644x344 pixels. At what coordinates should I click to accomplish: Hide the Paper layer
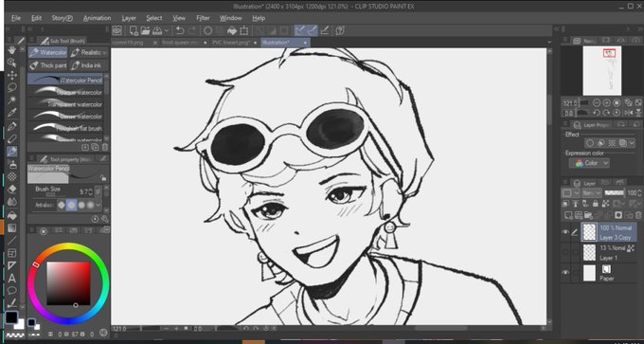click(x=565, y=273)
